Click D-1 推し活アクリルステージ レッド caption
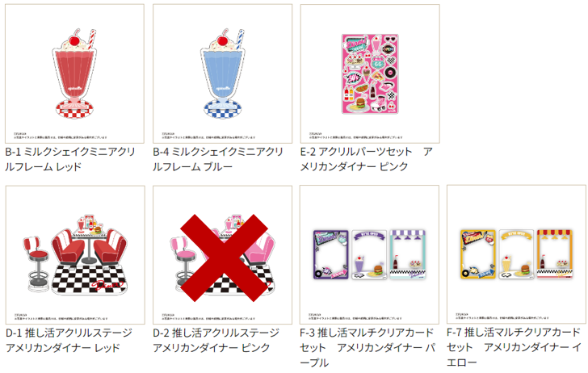Image resolution: width=588 pixels, height=373 pixels. tap(69, 340)
